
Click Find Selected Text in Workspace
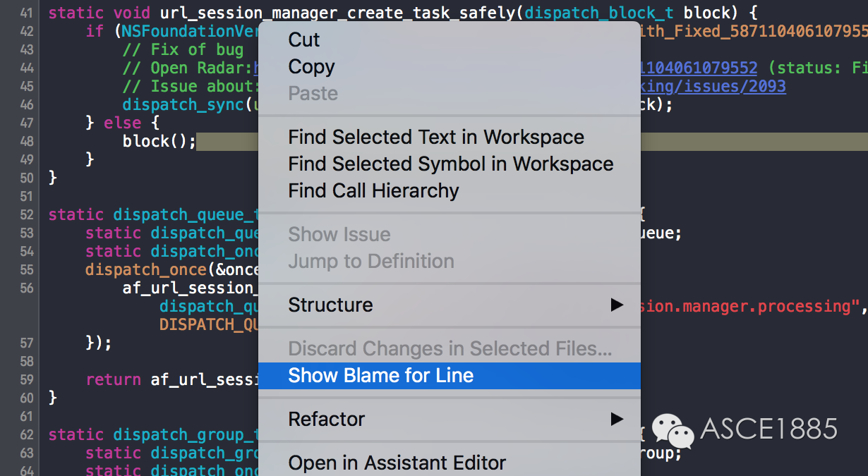436,138
